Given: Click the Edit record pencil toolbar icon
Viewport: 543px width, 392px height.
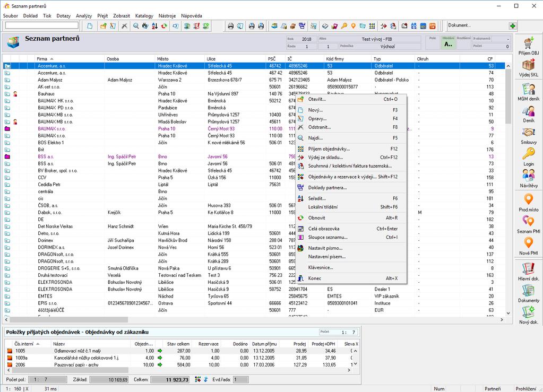Looking at the screenshot, I should [x=113, y=26].
